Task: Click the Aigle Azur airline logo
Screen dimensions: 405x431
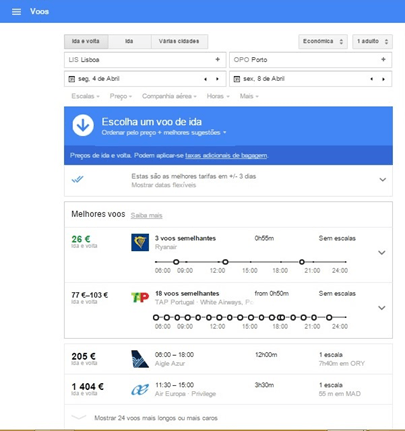Action: [x=140, y=359]
